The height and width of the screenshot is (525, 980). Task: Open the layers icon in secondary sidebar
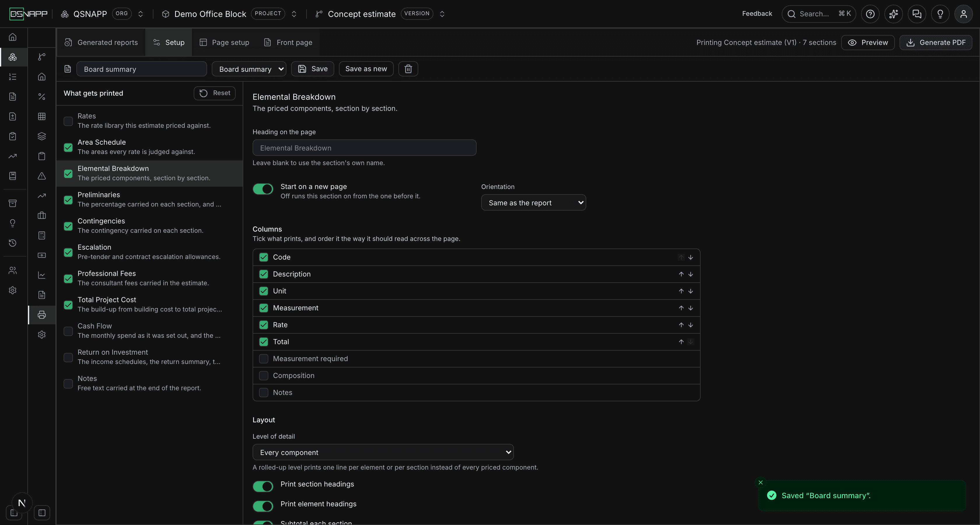click(42, 136)
